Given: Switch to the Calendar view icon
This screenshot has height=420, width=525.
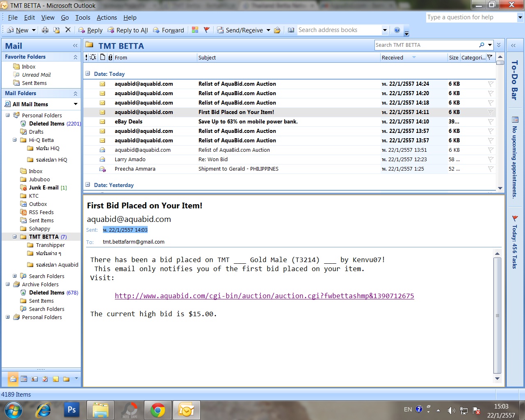Looking at the screenshot, I should click(x=24, y=379).
